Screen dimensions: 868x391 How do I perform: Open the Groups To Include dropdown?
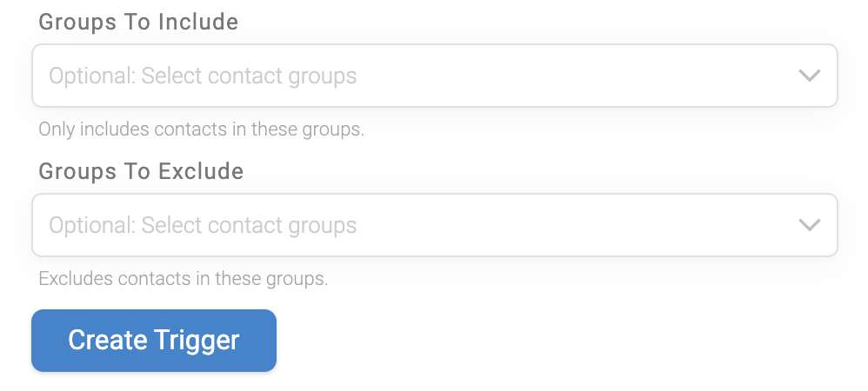(x=435, y=76)
